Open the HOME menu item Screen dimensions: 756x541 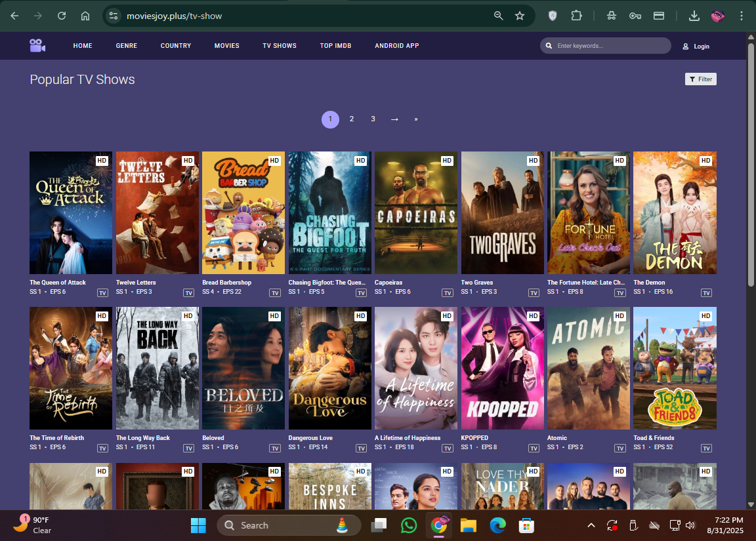pos(83,46)
